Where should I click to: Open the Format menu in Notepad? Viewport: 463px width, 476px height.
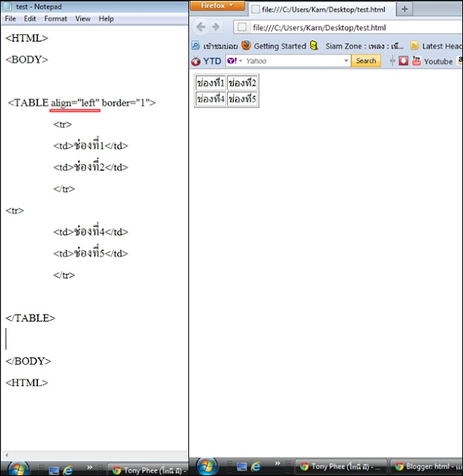coord(56,19)
